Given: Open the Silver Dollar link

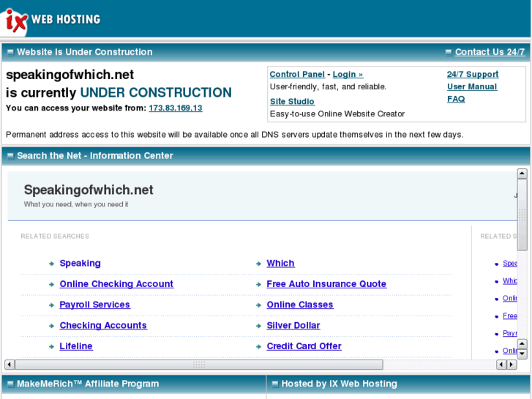Looking at the screenshot, I should (x=293, y=325).
